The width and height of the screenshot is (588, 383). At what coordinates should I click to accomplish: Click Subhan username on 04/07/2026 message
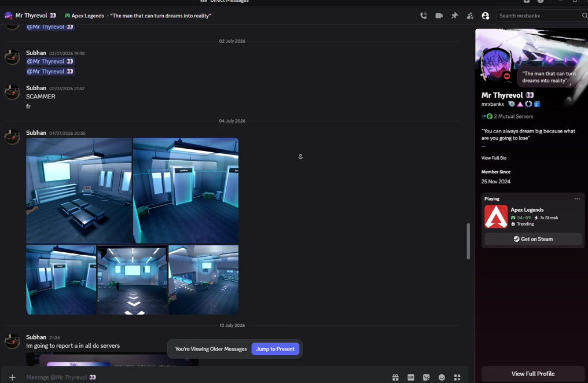(x=36, y=132)
